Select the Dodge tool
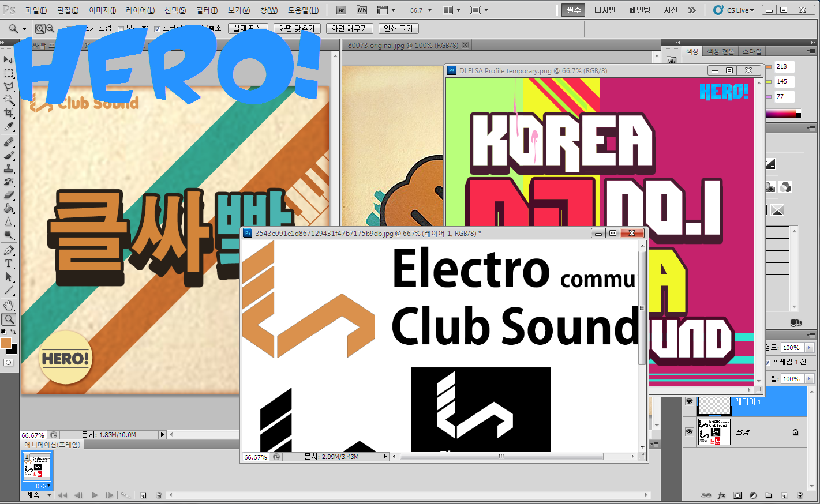The image size is (820, 504). [9, 235]
